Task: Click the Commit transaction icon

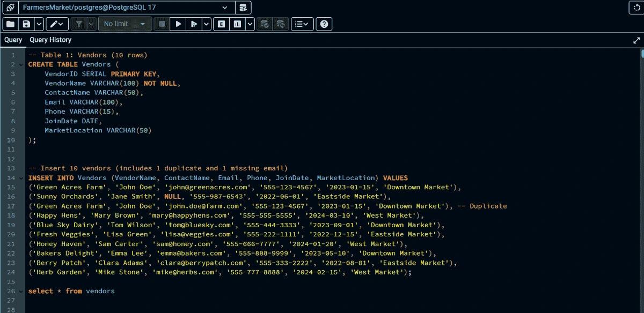Action: [x=264, y=24]
